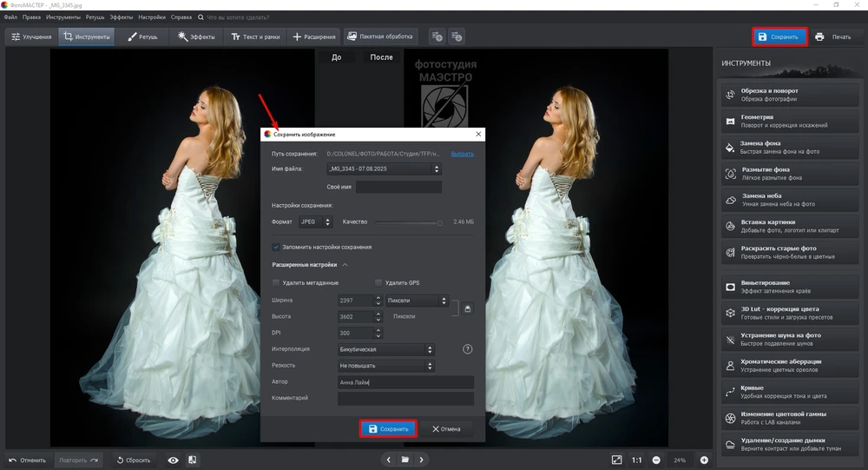Viewport: 868px width, 470px height.
Task: Open the folder icon between navigation arrows
Action: 404,460
